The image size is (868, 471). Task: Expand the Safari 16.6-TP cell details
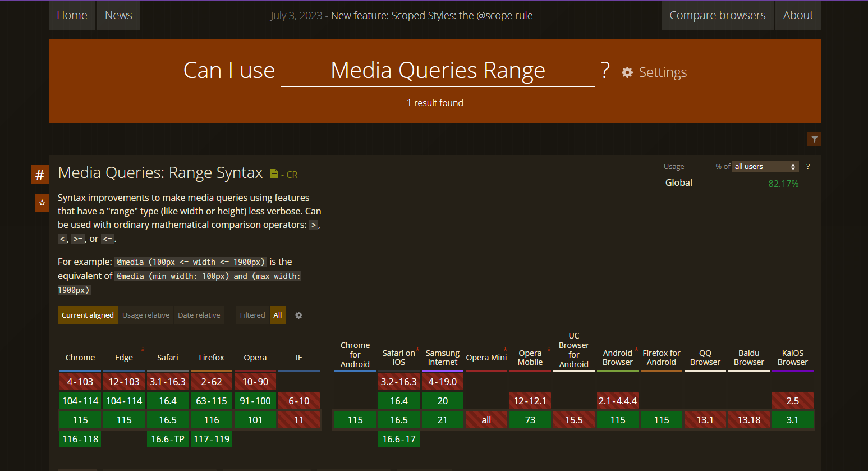click(168, 439)
